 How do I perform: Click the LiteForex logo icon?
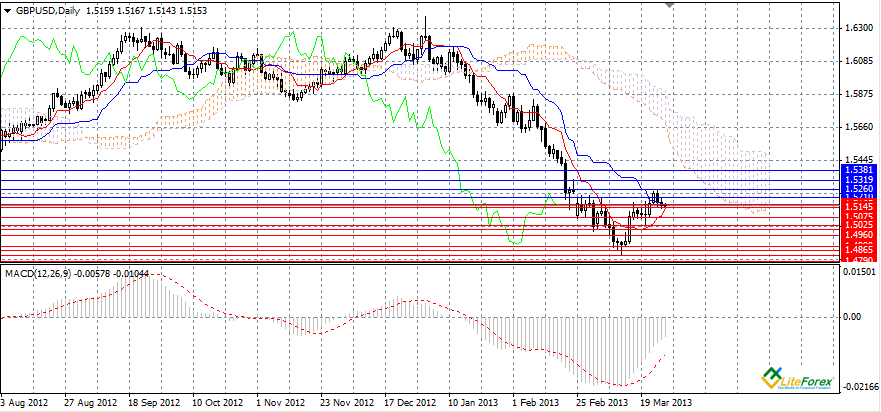pos(771,378)
